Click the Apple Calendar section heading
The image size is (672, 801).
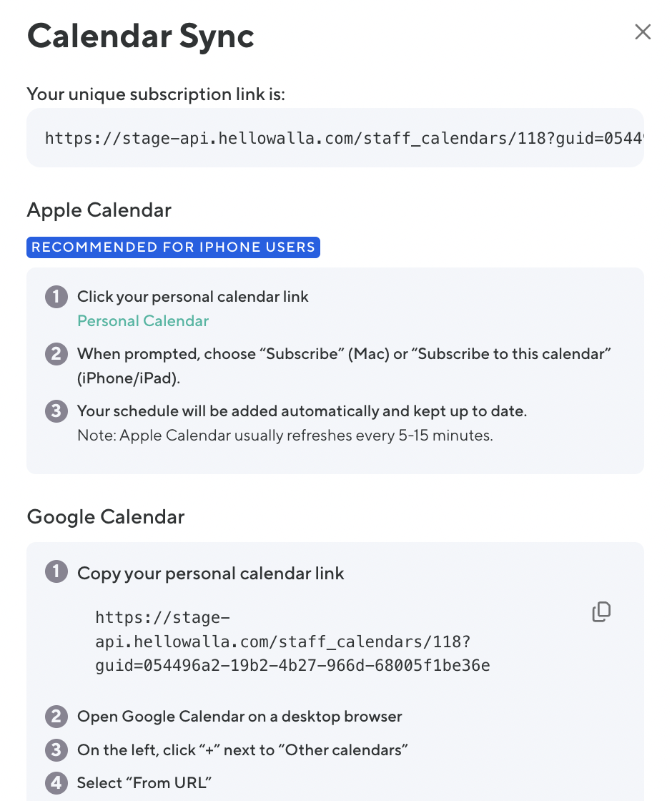pyautogui.click(x=99, y=210)
